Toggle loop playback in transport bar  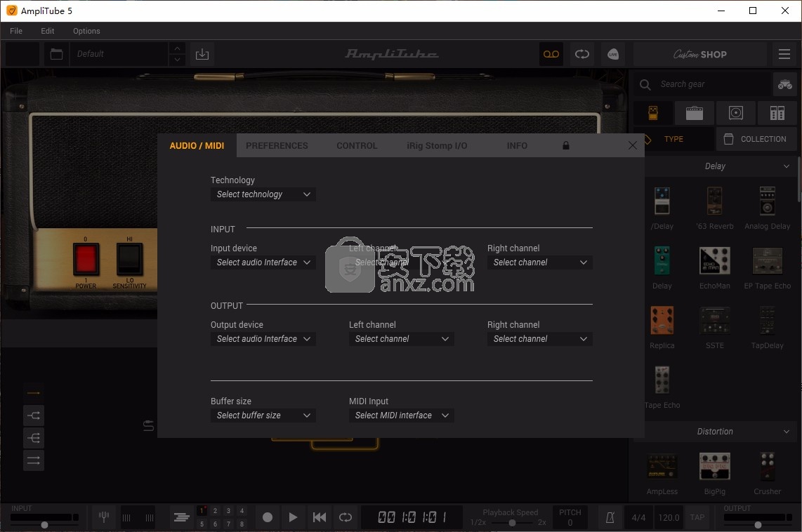[346, 518]
